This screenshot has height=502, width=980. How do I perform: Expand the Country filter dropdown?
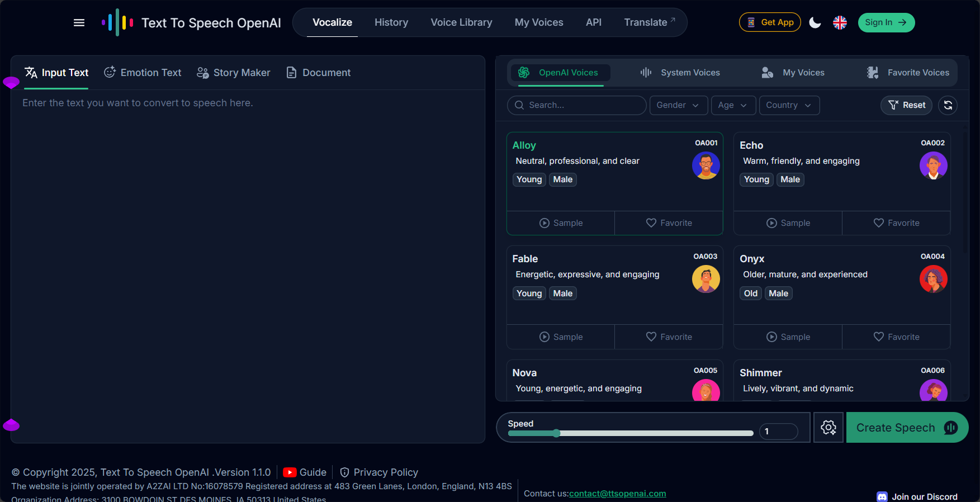[x=789, y=105]
